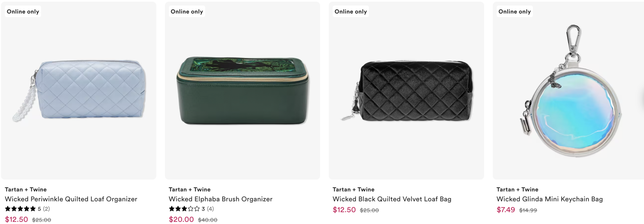This screenshot has height=224, width=644.
Task: Click the (4) review count
Action: click(210, 209)
